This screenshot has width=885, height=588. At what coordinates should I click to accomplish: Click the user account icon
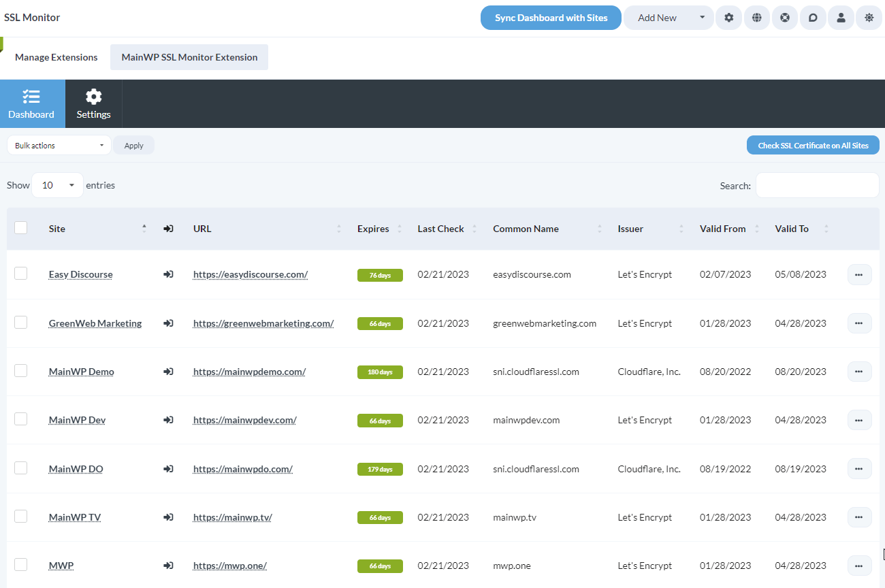pos(841,18)
